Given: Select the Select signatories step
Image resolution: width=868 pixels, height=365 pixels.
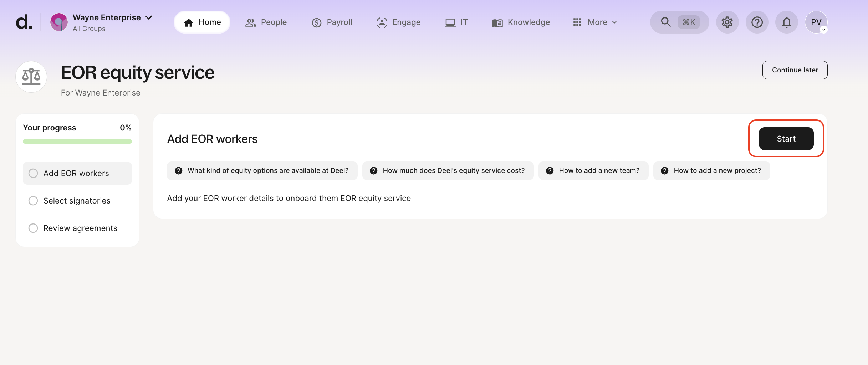Looking at the screenshot, I should (x=77, y=201).
